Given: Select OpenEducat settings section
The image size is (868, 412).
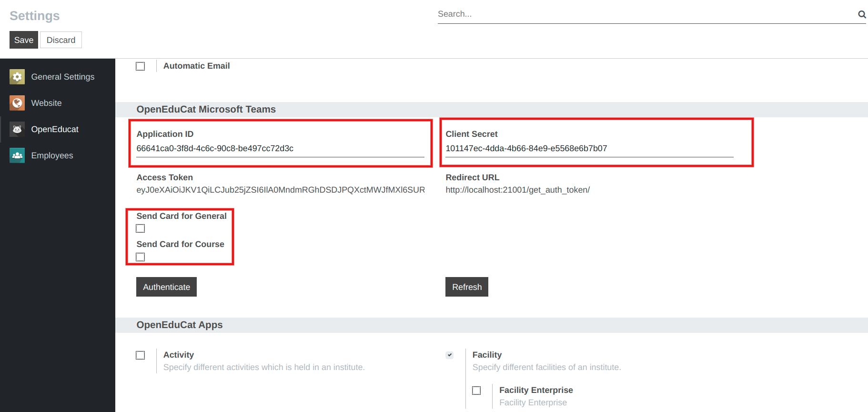Looking at the screenshot, I should pos(58,129).
